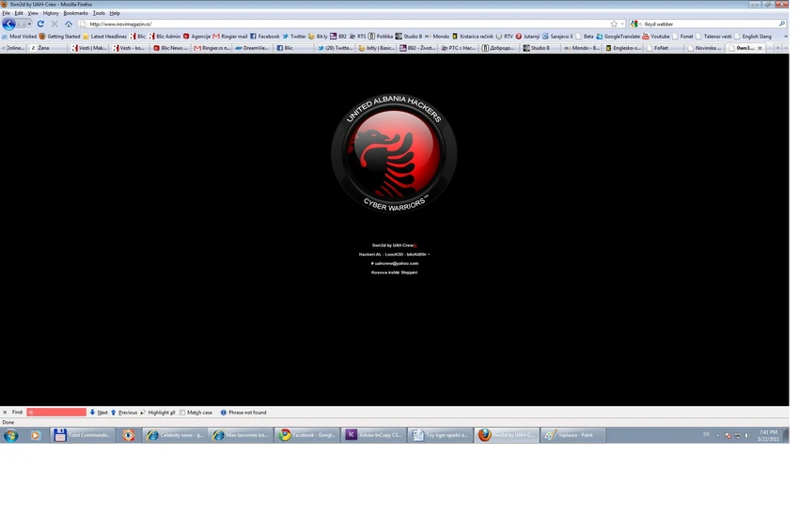Screen dimensions: 799x532
Task: Find the Previous match
Action: [x=124, y=413]
